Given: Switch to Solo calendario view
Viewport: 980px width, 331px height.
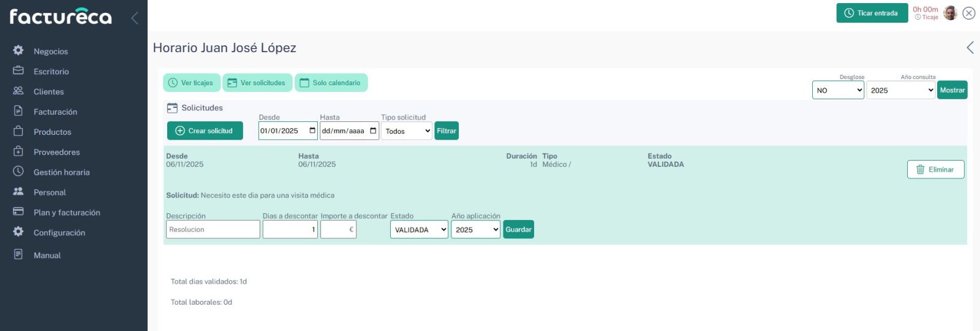Looking at the screenshot, I should 331,83.
